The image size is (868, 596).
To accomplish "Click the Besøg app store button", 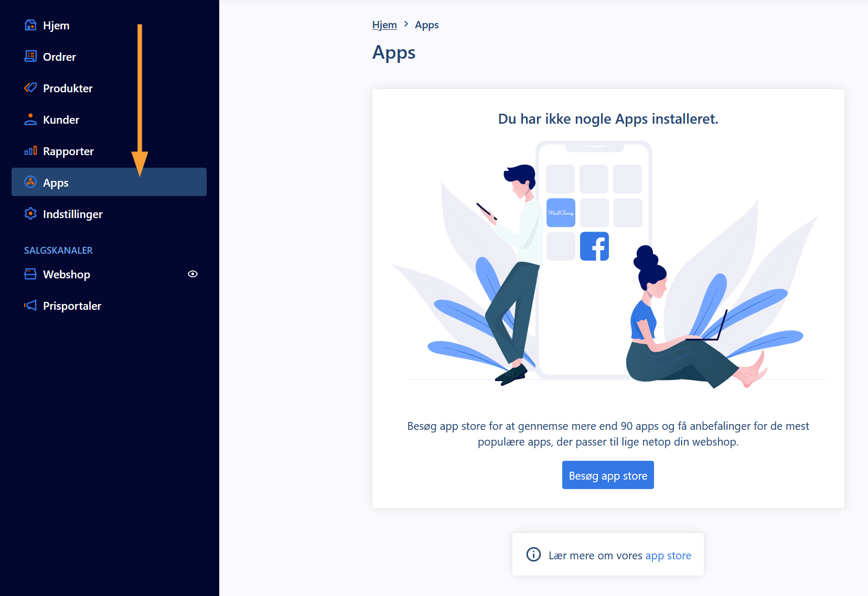I will [608, 475].
